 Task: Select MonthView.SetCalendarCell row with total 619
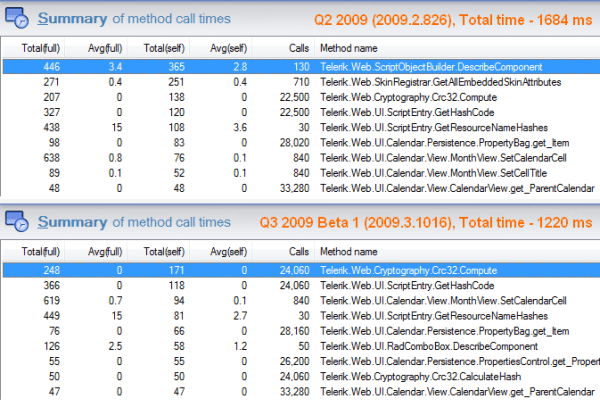click(302, 301)
